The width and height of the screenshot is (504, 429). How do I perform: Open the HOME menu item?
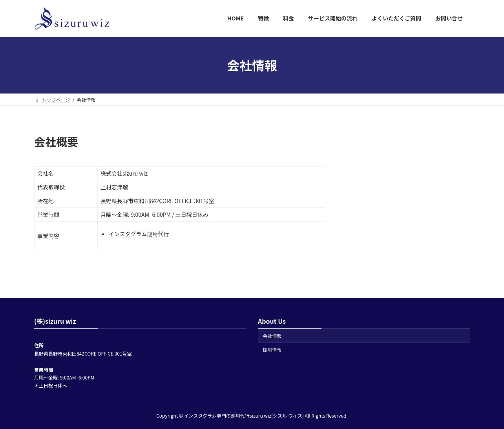click(x=236, y=18)
